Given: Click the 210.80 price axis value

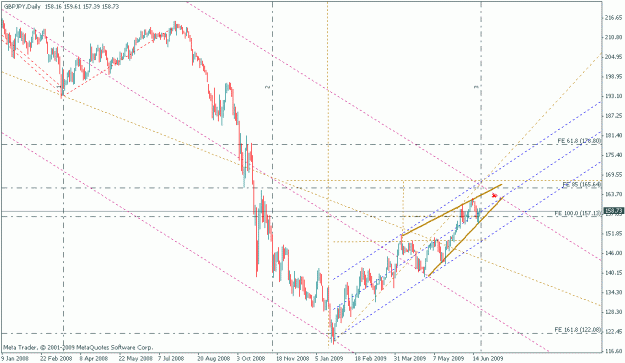Looking at the screenshot, I should pos(613,37).
